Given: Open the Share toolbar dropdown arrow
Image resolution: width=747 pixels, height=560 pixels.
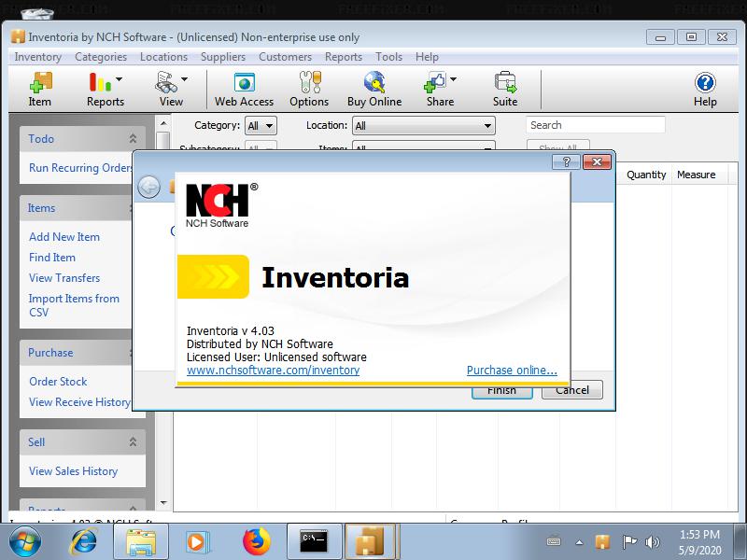Looking at the screenshot, I should pos(454,79).
